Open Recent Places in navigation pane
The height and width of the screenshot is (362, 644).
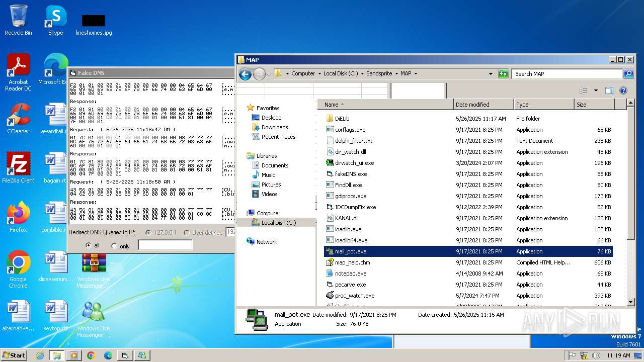[278, 137]
